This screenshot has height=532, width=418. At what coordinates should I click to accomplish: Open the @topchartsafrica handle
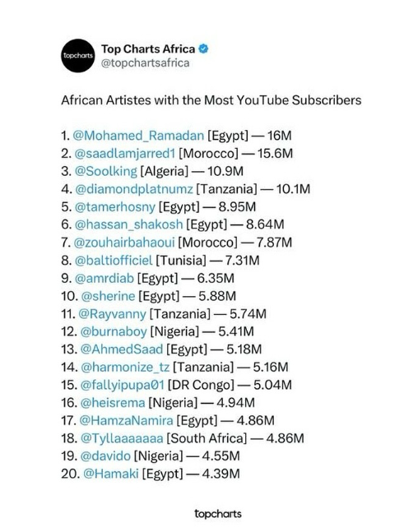146,63
